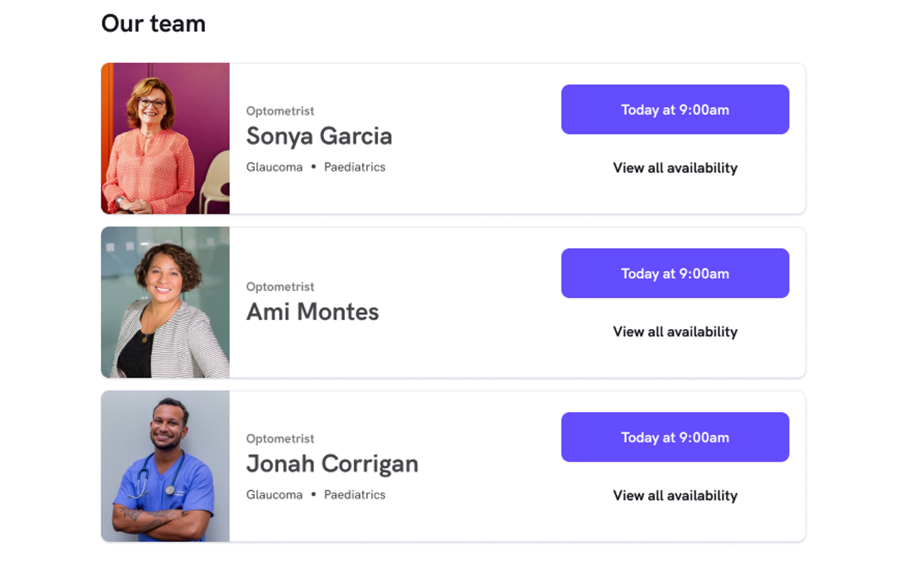Image resolution: width=907 pixels, height=588 pixels.
Task: Click the Sonya Garcia name heading
Action: click(319, 136)
